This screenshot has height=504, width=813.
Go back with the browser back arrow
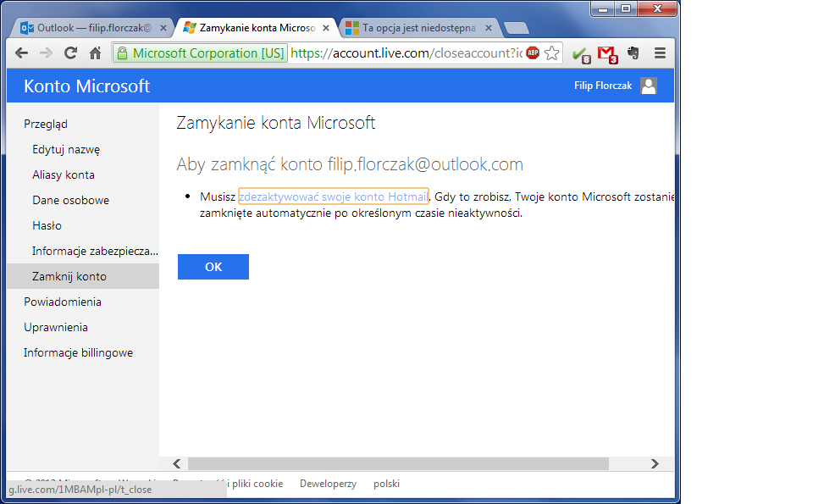tap(22, 53)
